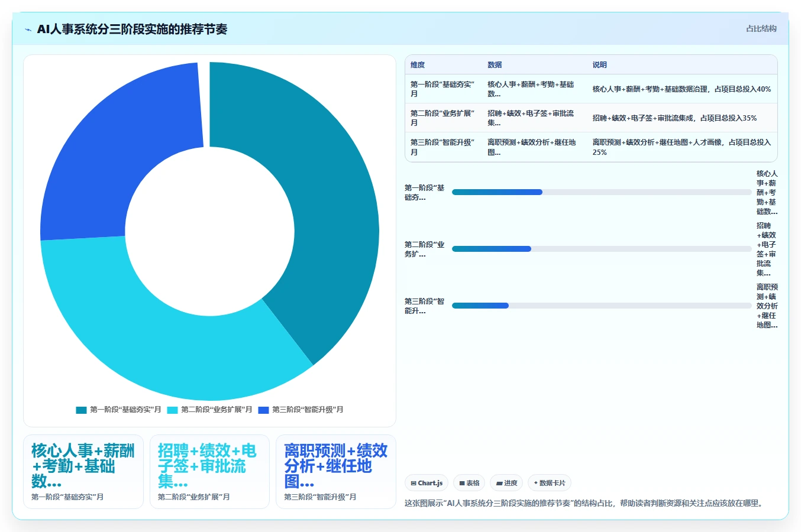Select the 数据卡片 chip
The width and height of the screenshot is (801, 532).
550,483
